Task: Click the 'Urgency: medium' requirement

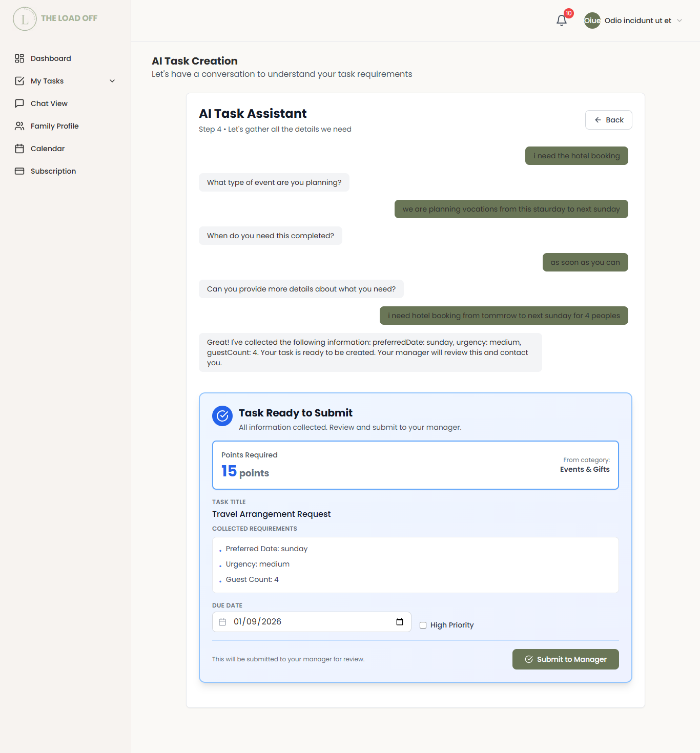Action: [x=258, y=564]
